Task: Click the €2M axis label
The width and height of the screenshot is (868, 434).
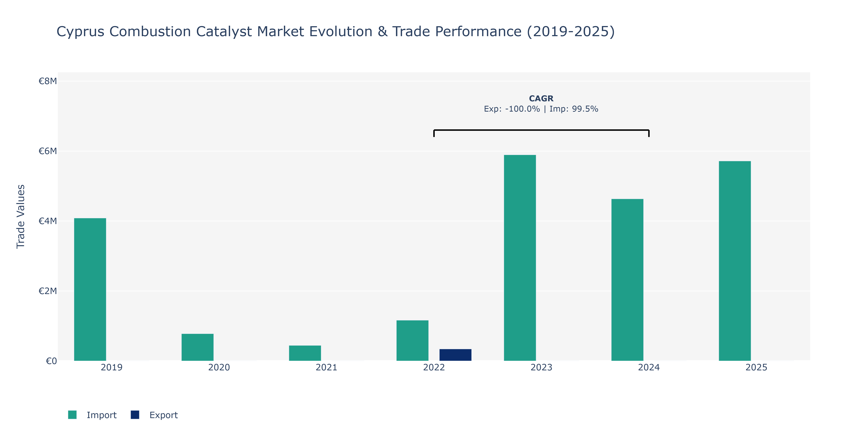Action: [x=48, y=291]
